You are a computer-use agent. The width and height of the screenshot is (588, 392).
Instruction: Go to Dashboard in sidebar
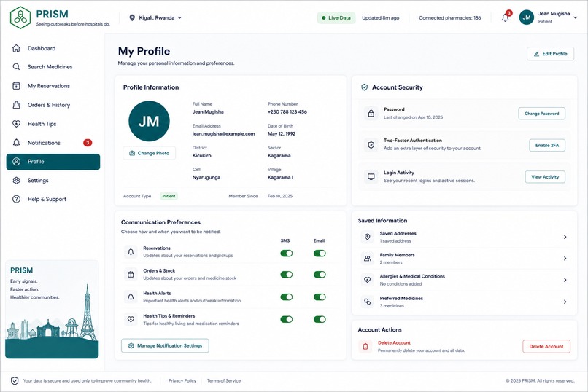53,48
